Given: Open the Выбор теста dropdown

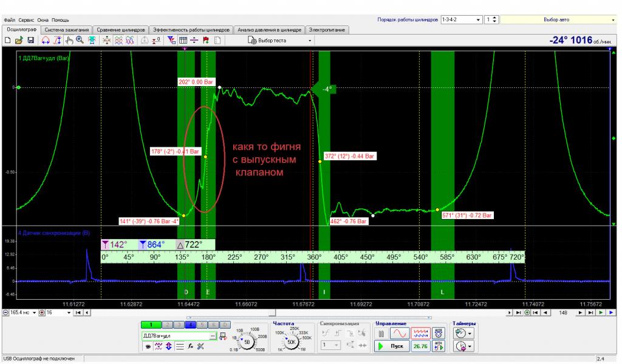Looking at the screenshot, I should (279, 41).
